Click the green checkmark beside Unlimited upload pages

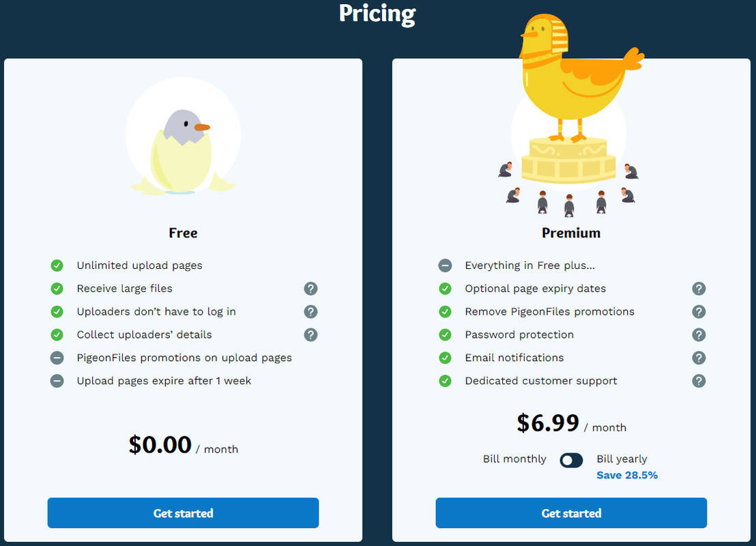(x=57, y=265)
